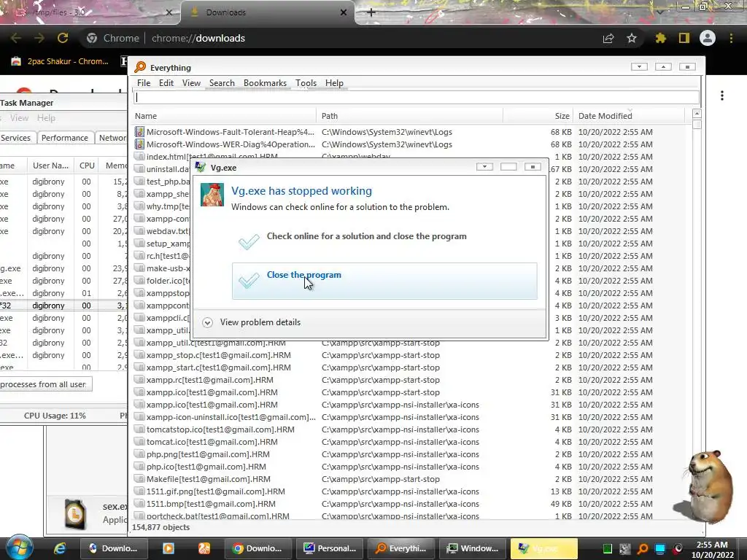Viewport: 747px width, 560px height.
Task: Click the Windows Start orb
Action: [x=18, y=548]
